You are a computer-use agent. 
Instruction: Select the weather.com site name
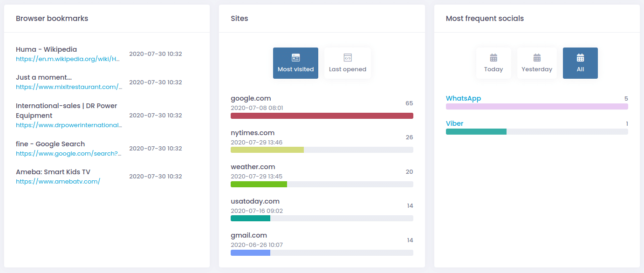(x=253, y=167)
